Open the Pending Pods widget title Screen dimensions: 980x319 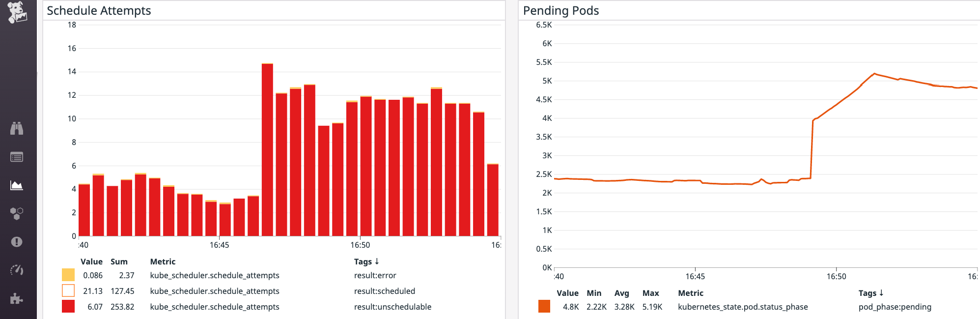[x=561, y=10]
